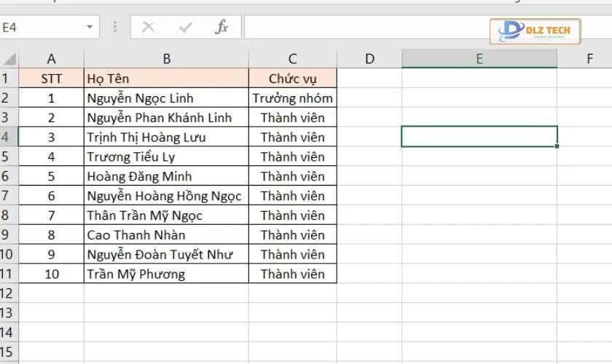Click STT cell containing 10
The width and height of the screenshot is (612, 364).
click(51, 274)
